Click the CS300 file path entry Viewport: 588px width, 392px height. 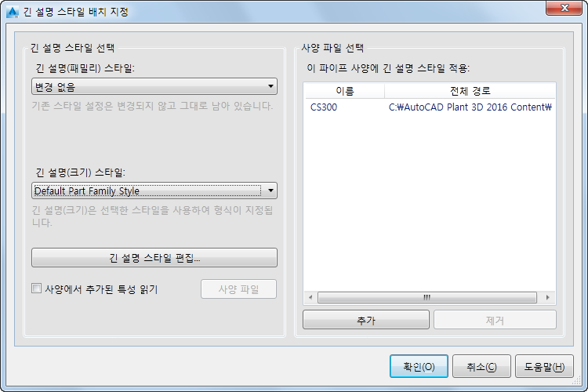[470, 107]
